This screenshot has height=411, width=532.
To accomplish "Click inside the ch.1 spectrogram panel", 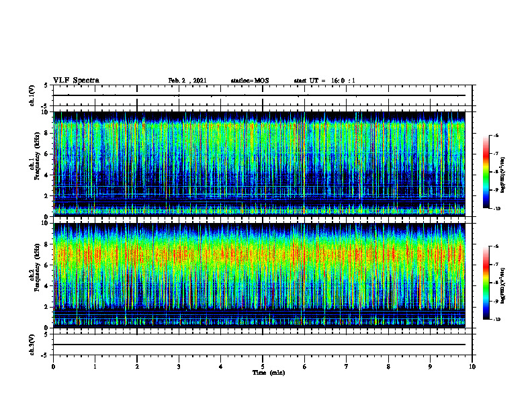I will tap(259, 164).
